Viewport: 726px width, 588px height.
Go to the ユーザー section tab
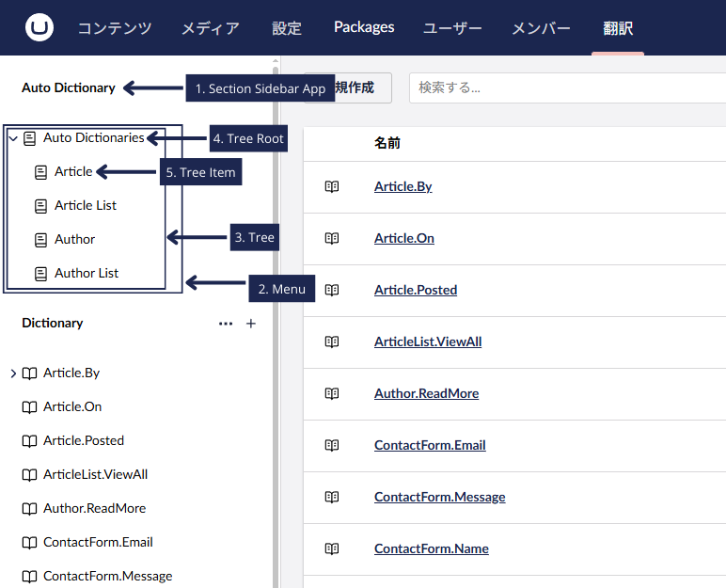[452, 27]
